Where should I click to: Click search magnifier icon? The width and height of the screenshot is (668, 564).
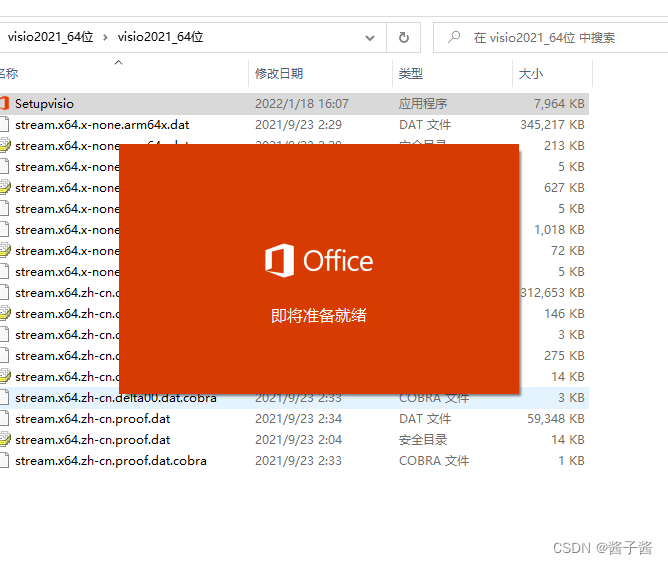[454, 37]
